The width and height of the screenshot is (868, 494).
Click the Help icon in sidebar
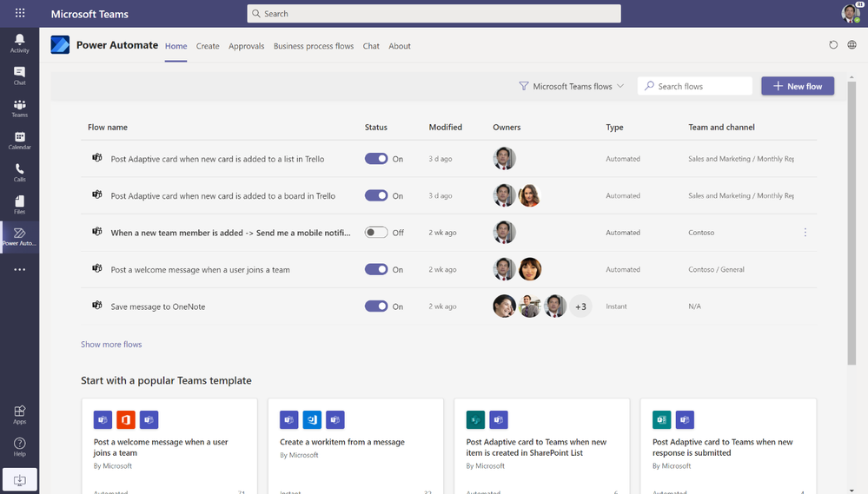[x=19, y=447]
